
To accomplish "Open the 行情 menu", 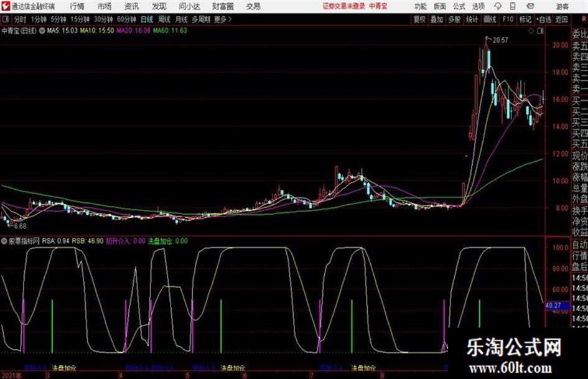I will (x=77, y=6).
